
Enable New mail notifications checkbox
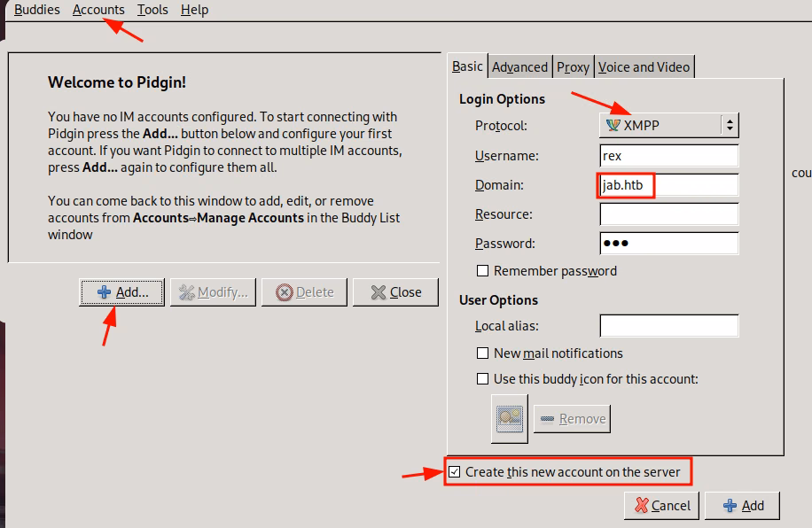(482, 353)
